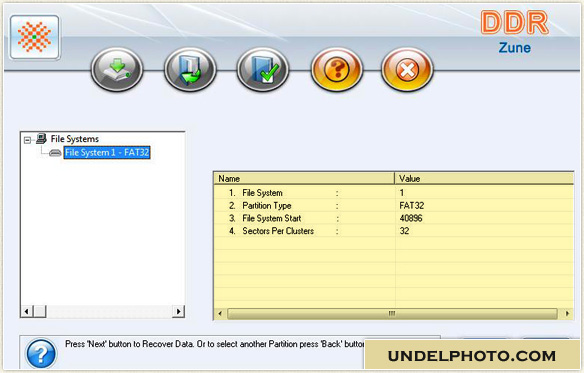Click the book with green checkmark icon

263,69
